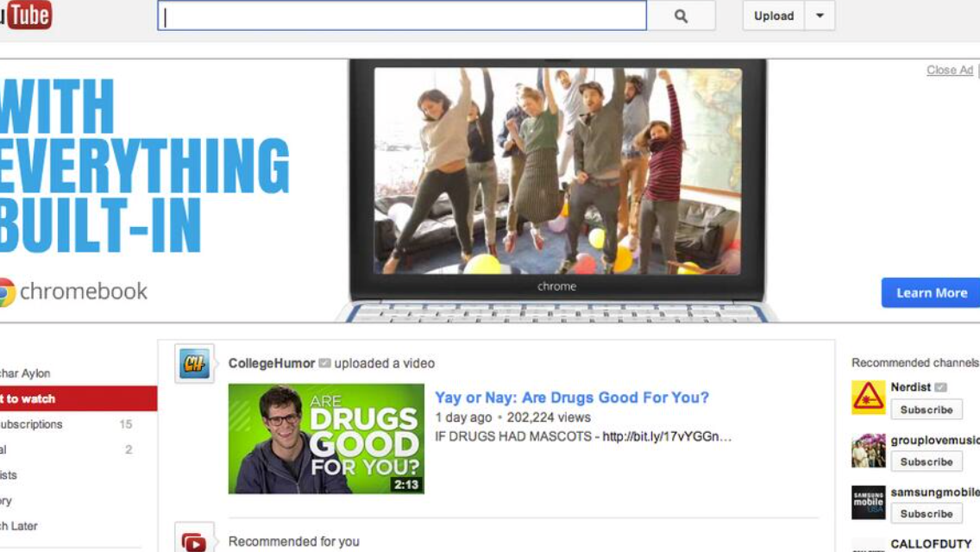Open the Nerdist channel name

coord(911,387)
